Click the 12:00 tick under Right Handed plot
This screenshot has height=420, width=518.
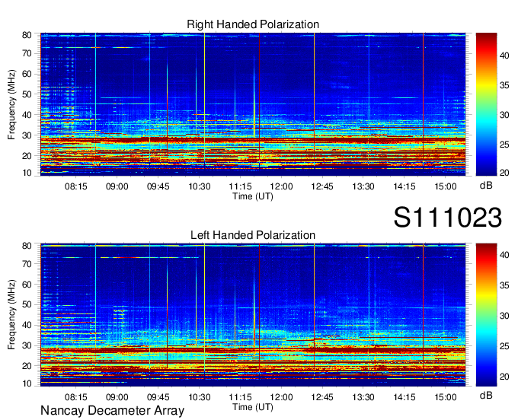(x=281, y=186)
